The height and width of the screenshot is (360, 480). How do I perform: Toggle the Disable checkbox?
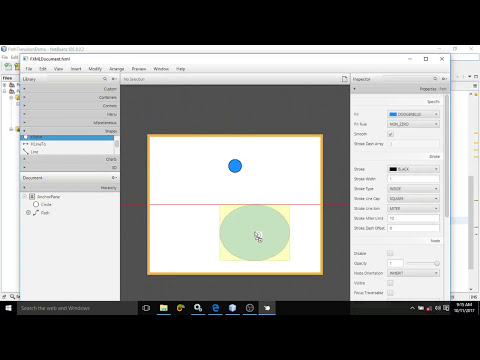(x=390, y=253)
